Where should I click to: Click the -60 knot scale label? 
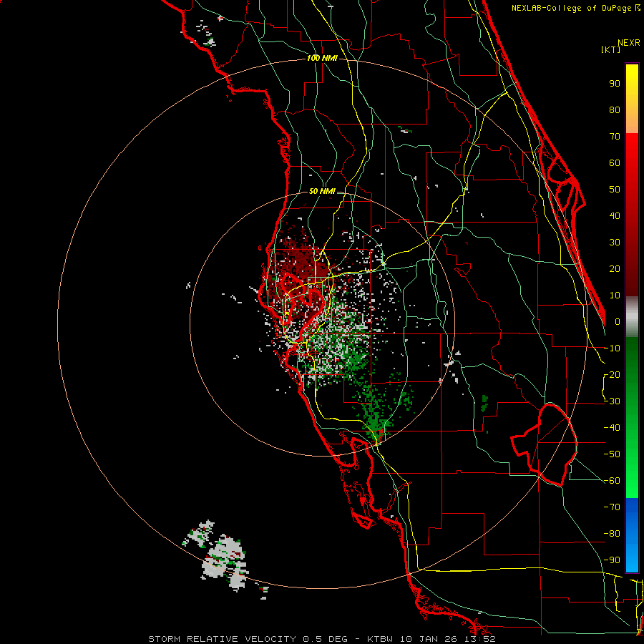[612, 481]
